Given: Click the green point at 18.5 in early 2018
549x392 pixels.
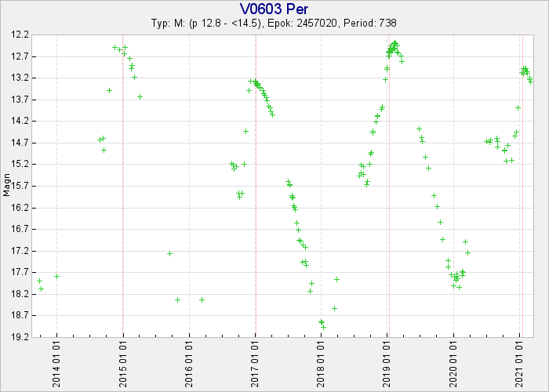Looking at the screenshot, I should coord(334,308).
